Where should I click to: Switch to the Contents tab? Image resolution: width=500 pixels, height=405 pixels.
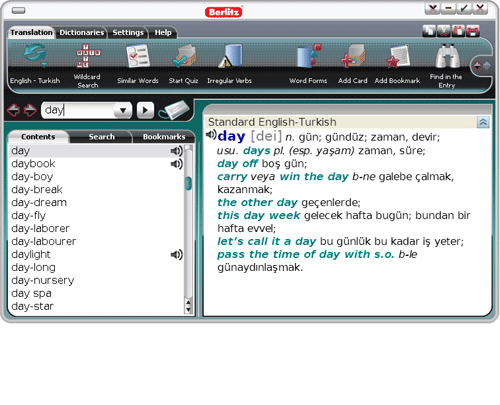38,137
